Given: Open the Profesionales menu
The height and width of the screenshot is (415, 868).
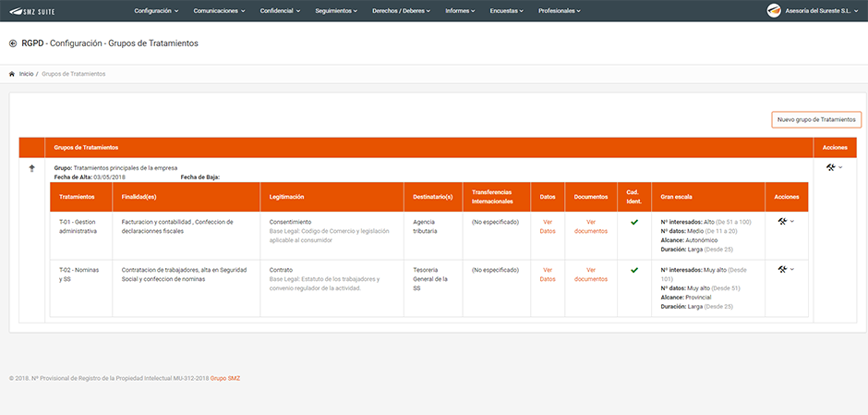Looking at the screenshot, I should click(x=559, y=10).
